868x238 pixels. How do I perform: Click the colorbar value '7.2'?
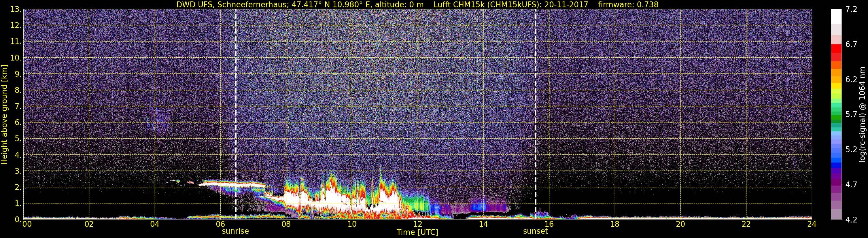pos(851,10)
